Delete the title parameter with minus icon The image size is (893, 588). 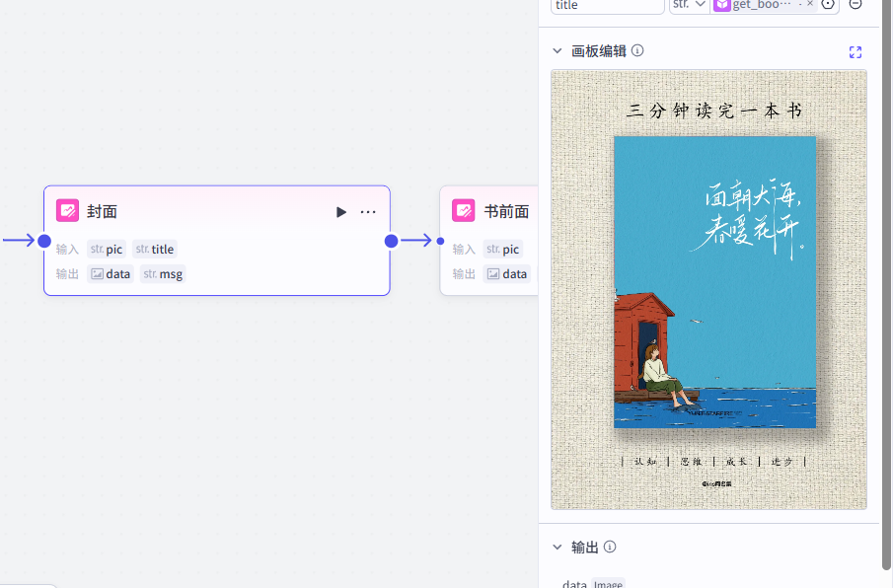point(855,4)
